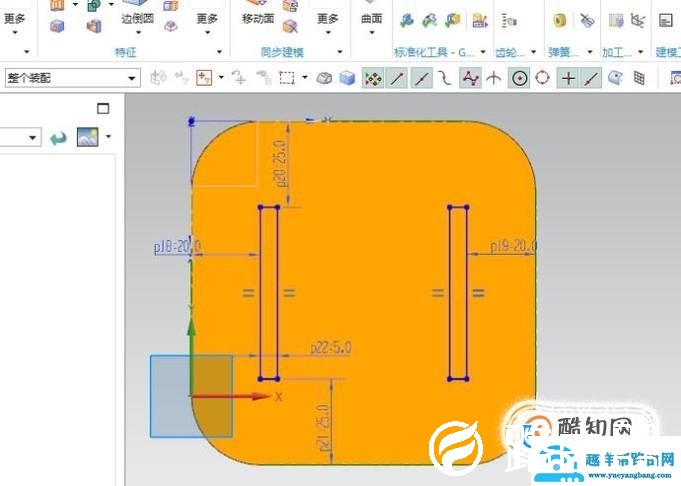The width and height of the screenshot is (681, 486).
Task: Click the 弹簧 delete spring icon
Action: 587,20
